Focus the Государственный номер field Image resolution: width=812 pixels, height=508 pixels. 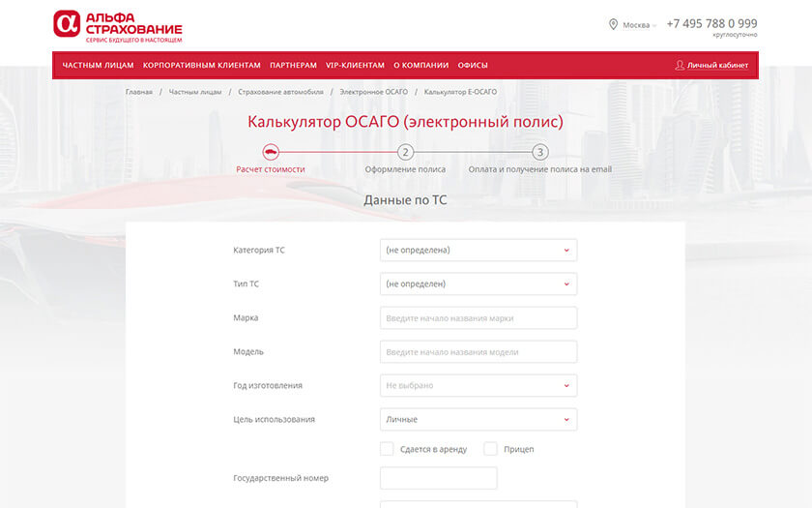click(x=438, y=478)
